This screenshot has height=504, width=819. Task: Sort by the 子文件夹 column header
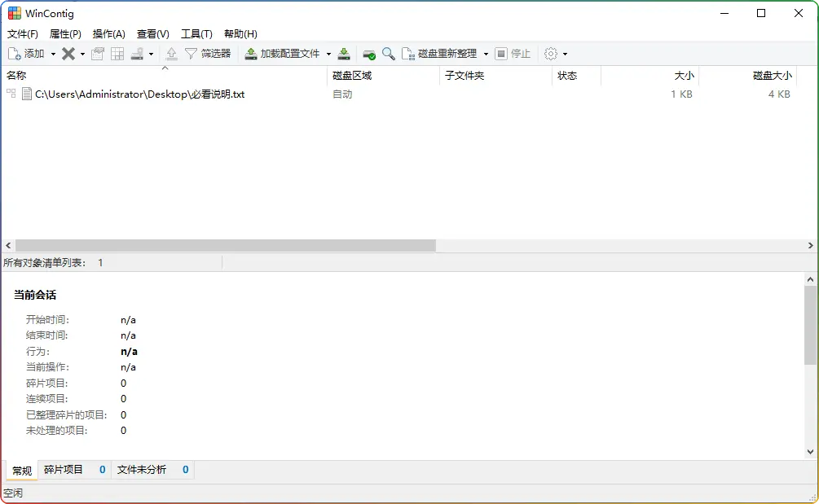point(495,76)
